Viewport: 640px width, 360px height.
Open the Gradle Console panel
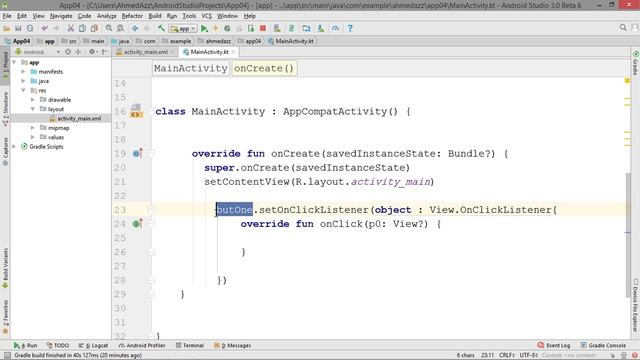click(x=603, y=345)
